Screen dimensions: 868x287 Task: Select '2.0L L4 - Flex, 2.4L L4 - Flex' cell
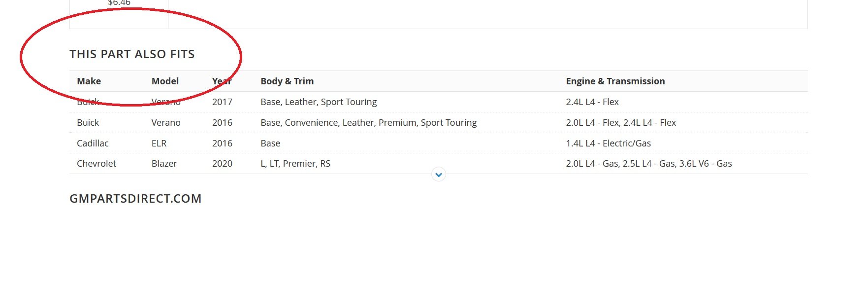click(621, 123)
